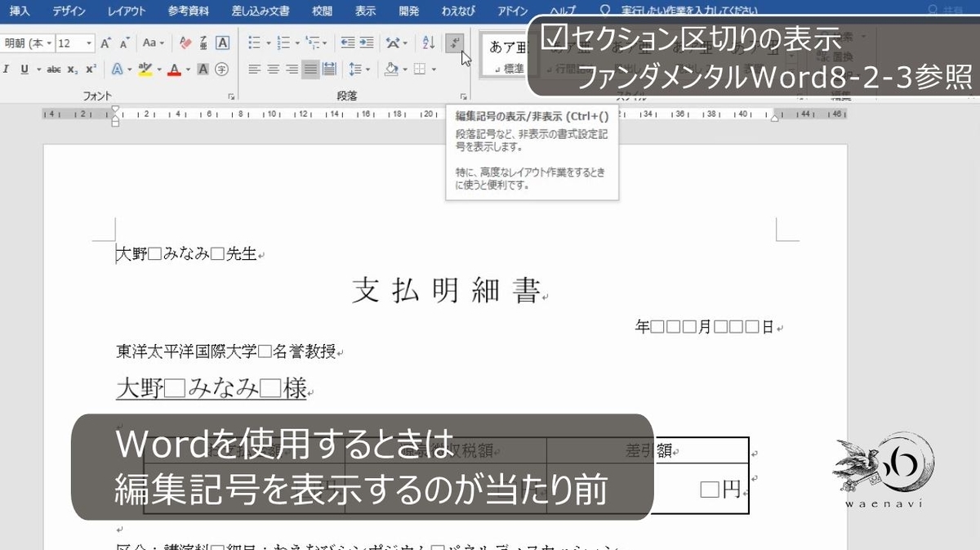Apply numbered list

[283, 43]
